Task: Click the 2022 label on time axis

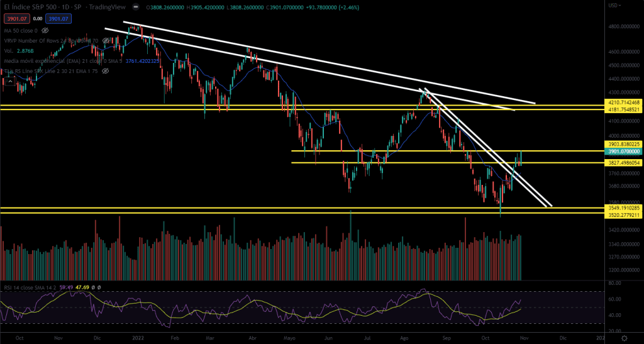Action: pyautogui.click(x=136, y=338)
